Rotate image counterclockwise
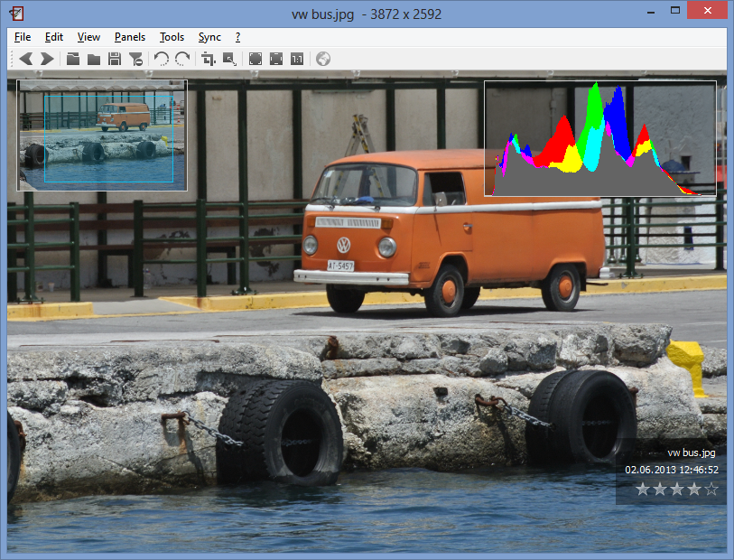 [x=162, y=60]
